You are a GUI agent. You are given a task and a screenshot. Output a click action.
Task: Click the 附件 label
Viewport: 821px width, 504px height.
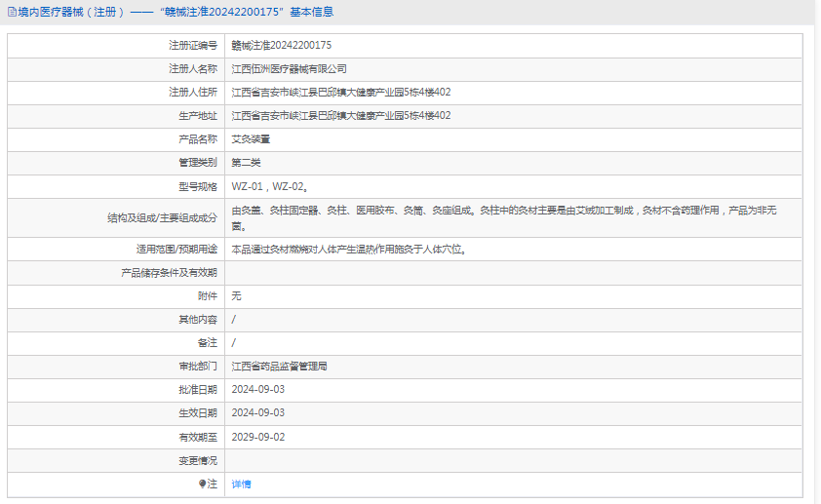(x=208, y=296)
